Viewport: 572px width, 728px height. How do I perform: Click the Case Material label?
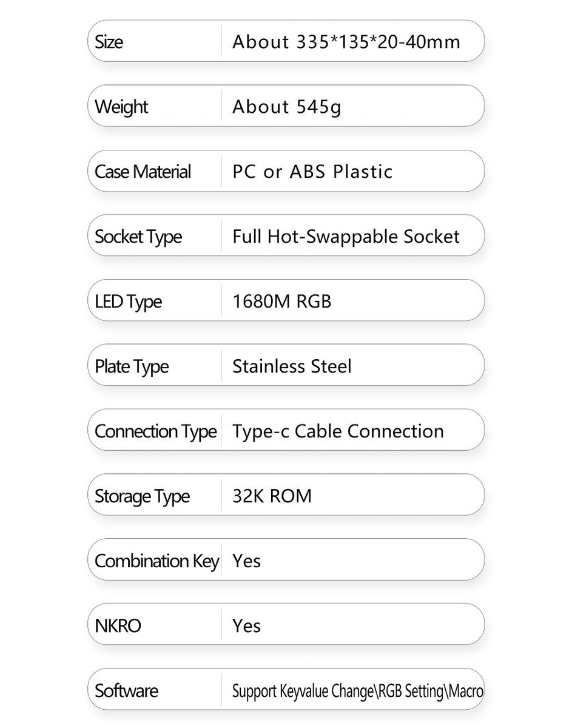(143, 172)
